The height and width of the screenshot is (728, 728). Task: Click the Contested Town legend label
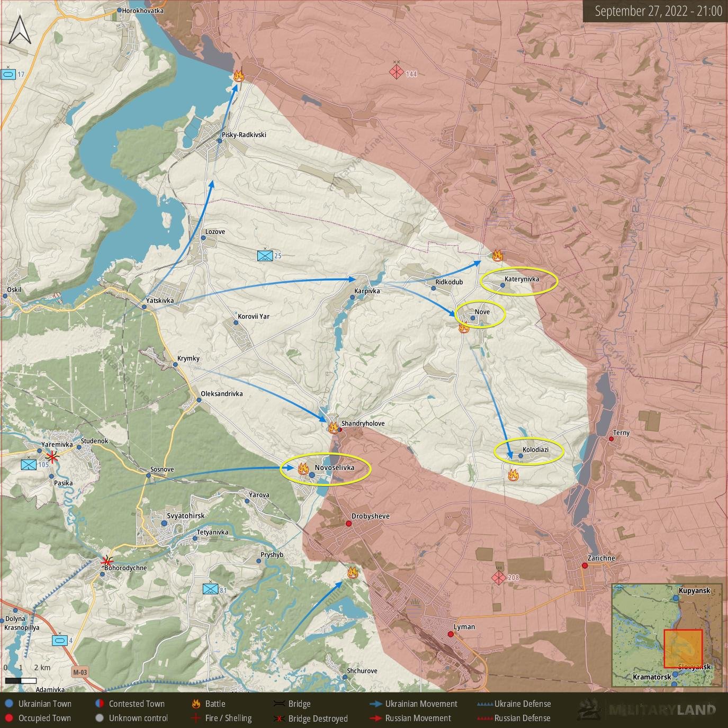coord(136,704)
